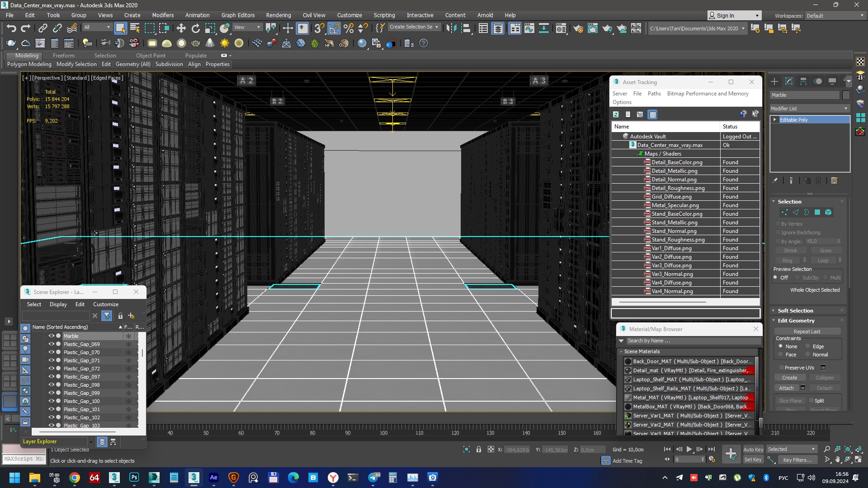Select Edge sub-object level icon
This screenshot has height=488, width=868.
(x=796, y=212)
